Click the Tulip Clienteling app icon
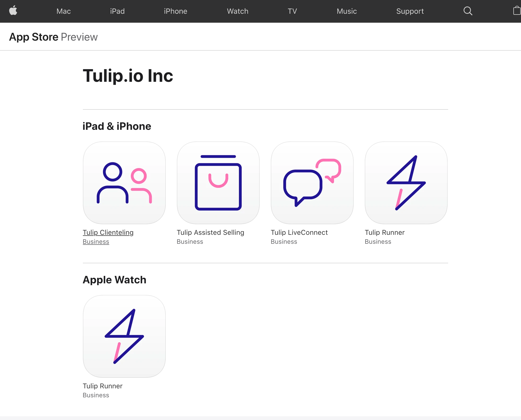Viewport: 521px width, 420px height. pos(124,182)
